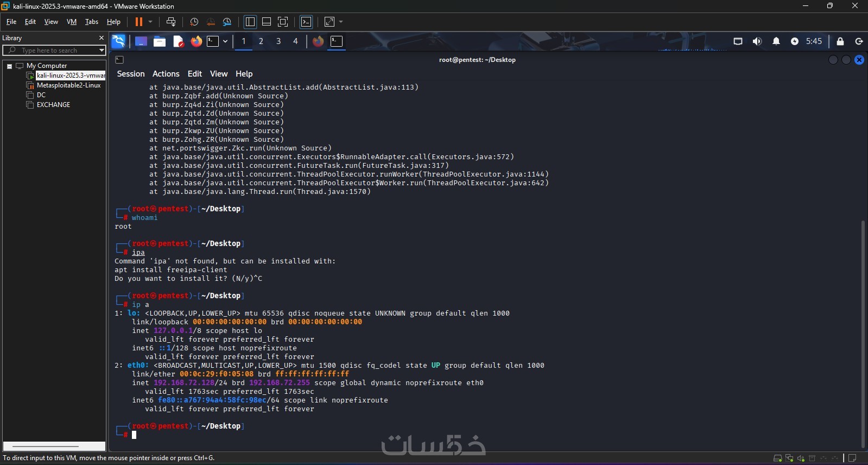The height and width of the screenshot is (465, 868).
Task: Toggle the thumbnail bar view
Action: coord(267,22)
